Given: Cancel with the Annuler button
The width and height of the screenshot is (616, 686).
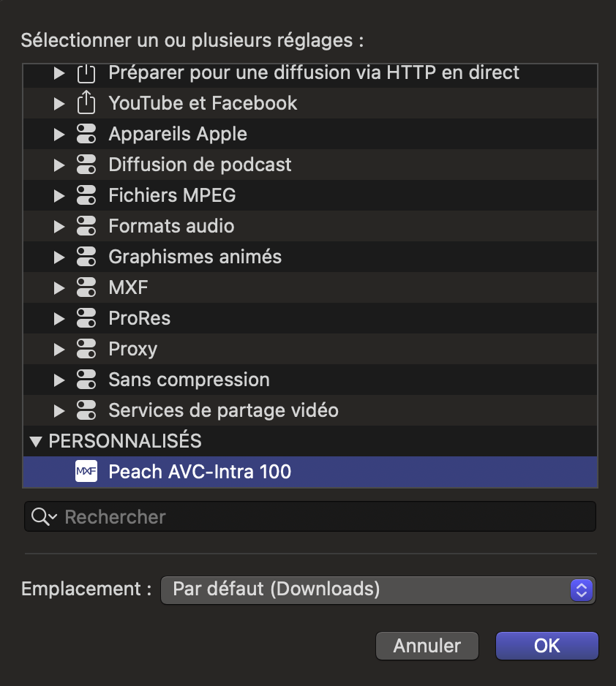Looking at the screenshot, I should (x=427, y=646).
